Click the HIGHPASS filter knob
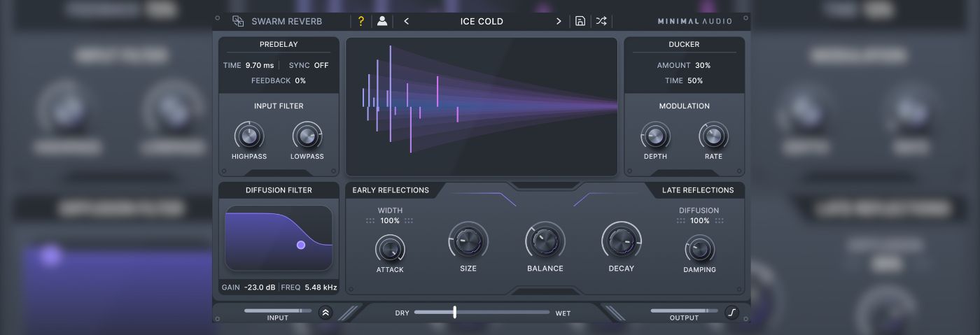The height and width of the screenshot is (335, 980). click(248, 136)
